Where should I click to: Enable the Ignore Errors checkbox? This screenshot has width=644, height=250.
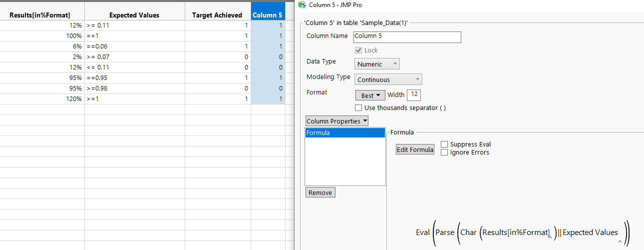click(x=444, y=152)
